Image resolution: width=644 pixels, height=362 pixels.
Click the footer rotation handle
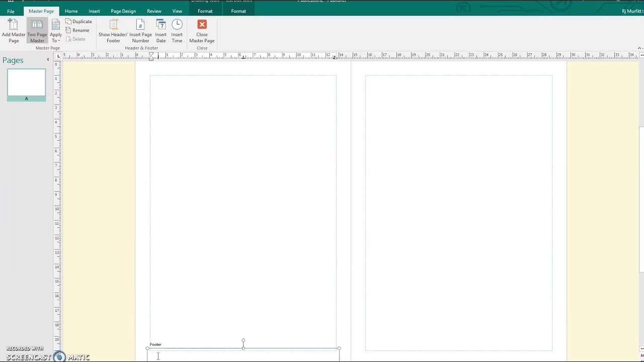[243, 340]
